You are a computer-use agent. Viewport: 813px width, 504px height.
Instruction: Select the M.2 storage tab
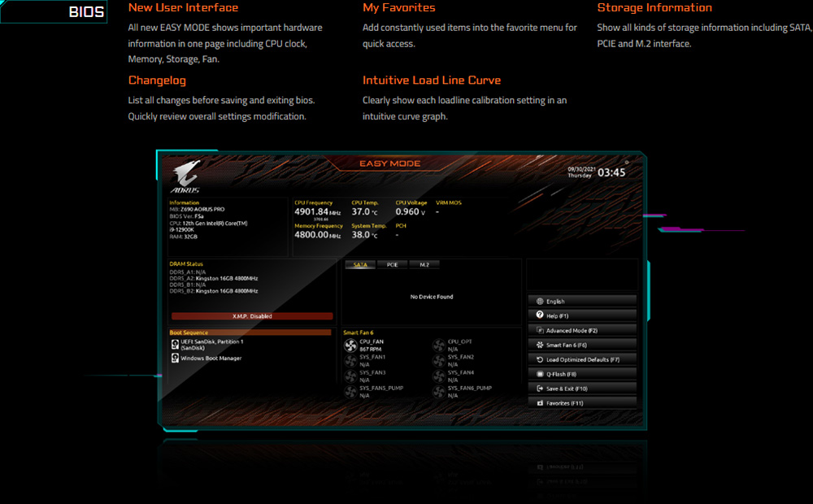point(424,265)
